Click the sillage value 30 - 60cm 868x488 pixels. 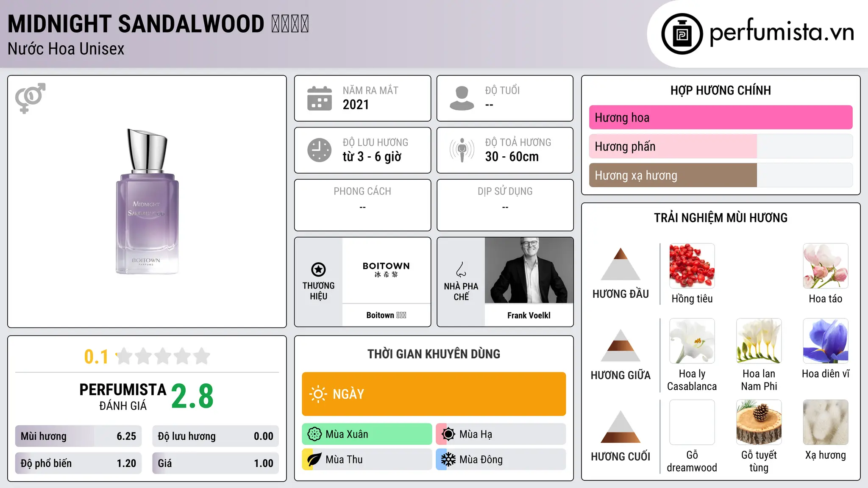pyautogui.click(x=512, y=157)
